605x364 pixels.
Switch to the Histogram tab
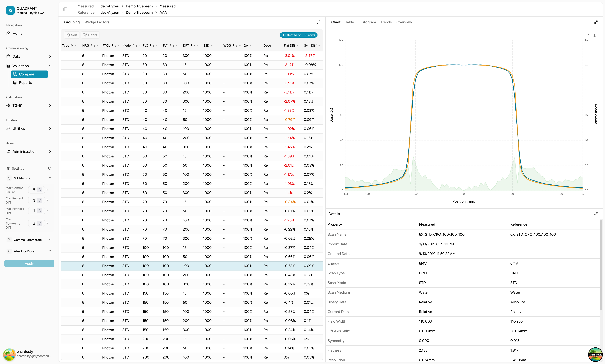click(367, 22)
